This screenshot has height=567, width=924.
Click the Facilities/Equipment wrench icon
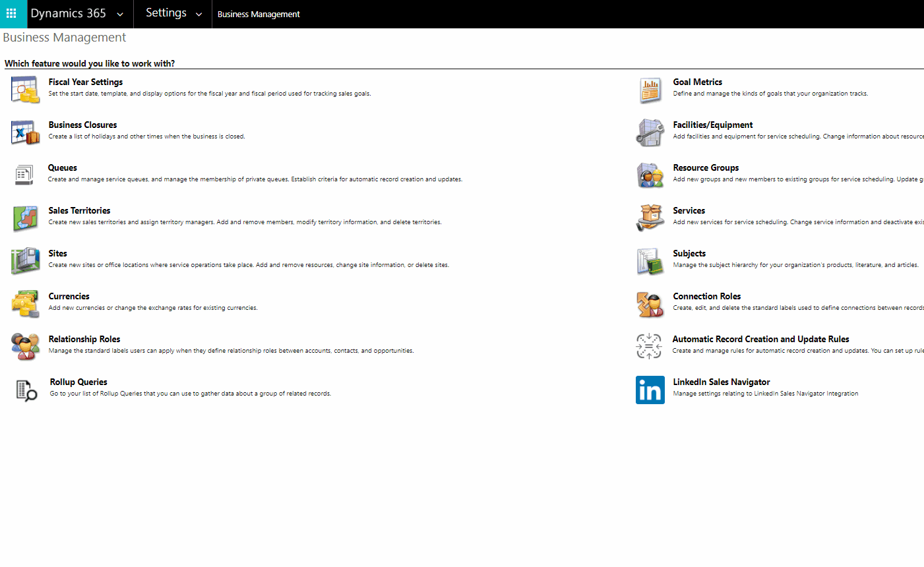(x=650, y=133)
